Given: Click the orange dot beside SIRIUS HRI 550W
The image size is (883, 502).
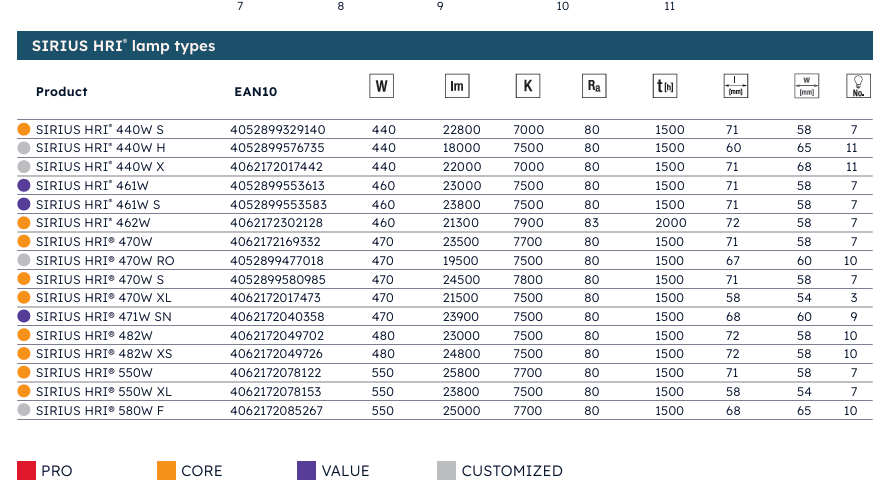Looking at the screenshot, I should point(24,372).
